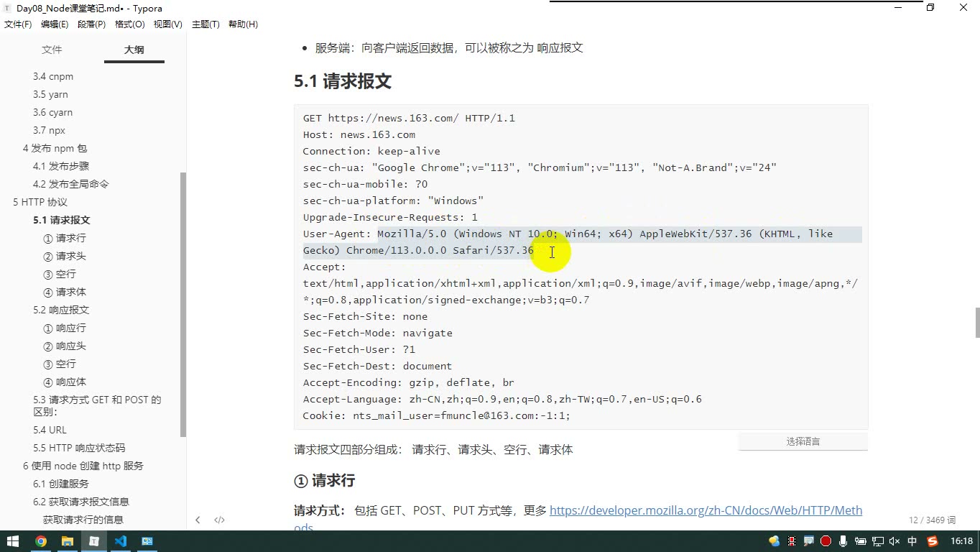
Task: Switch the Chinese input mode indicator
Action: click(912, 541)
